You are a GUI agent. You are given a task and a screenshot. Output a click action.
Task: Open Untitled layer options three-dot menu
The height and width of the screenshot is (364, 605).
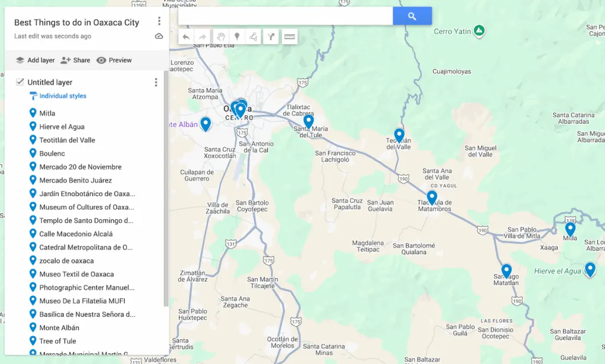[x=156, y=82]
